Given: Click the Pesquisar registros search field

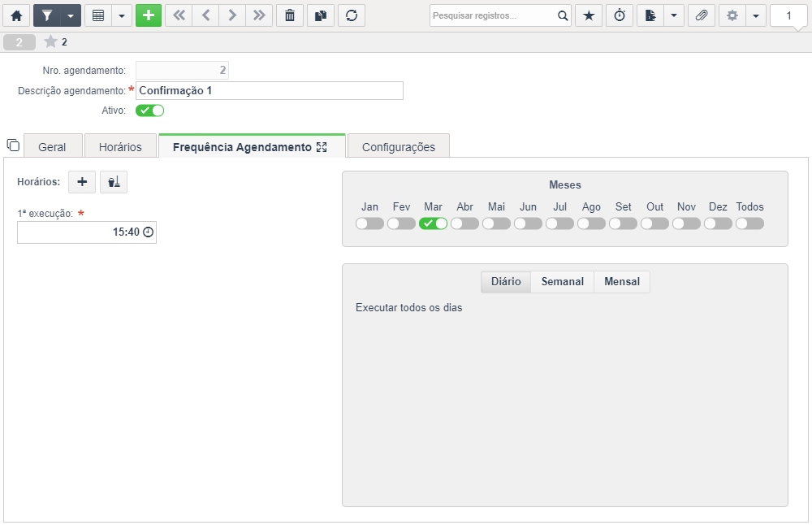Looking at the screenshot, I should (x=494, y=15).
